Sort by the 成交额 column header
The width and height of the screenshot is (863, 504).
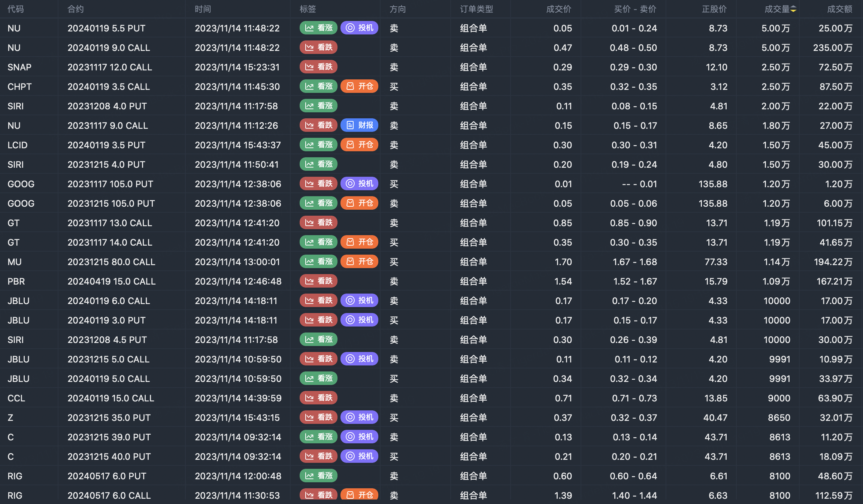840,9
